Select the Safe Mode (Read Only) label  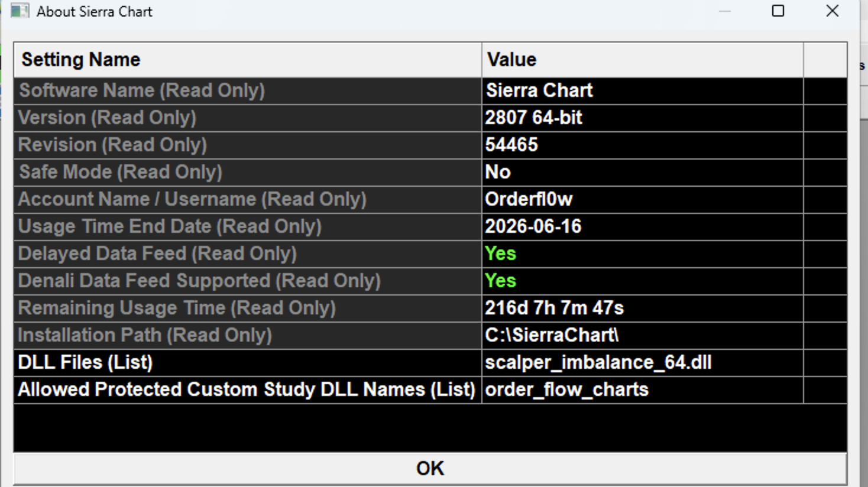121,172
